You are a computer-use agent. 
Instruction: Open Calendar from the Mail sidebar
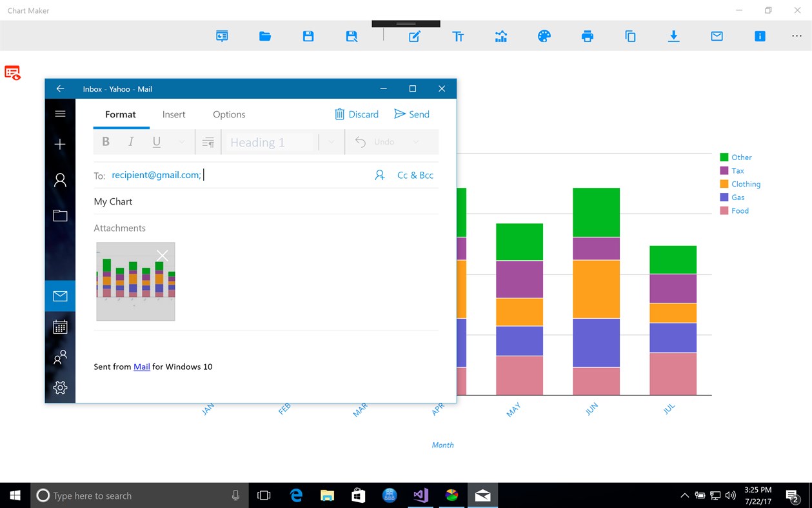[60, 327]
